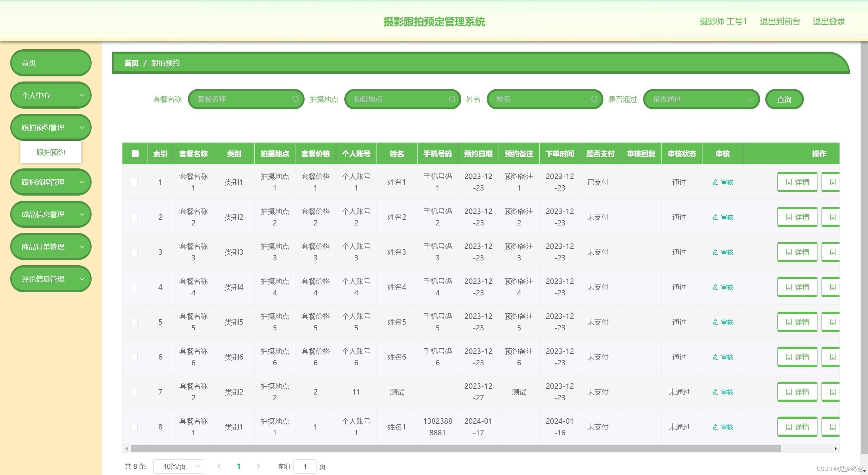Check the checkbox for row 2
Viewport: 868px width, 475px height.
134,217
